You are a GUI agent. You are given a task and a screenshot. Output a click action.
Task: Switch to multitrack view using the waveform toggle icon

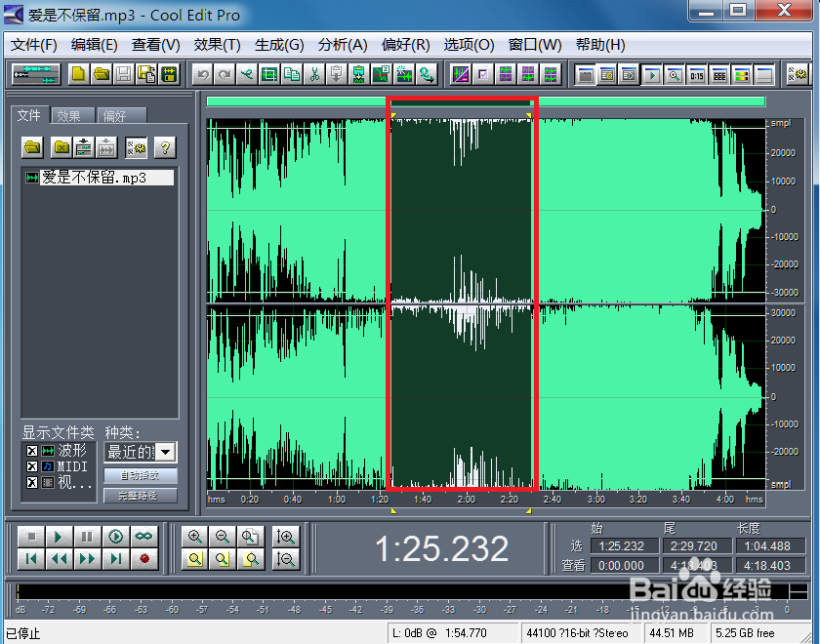37,75
